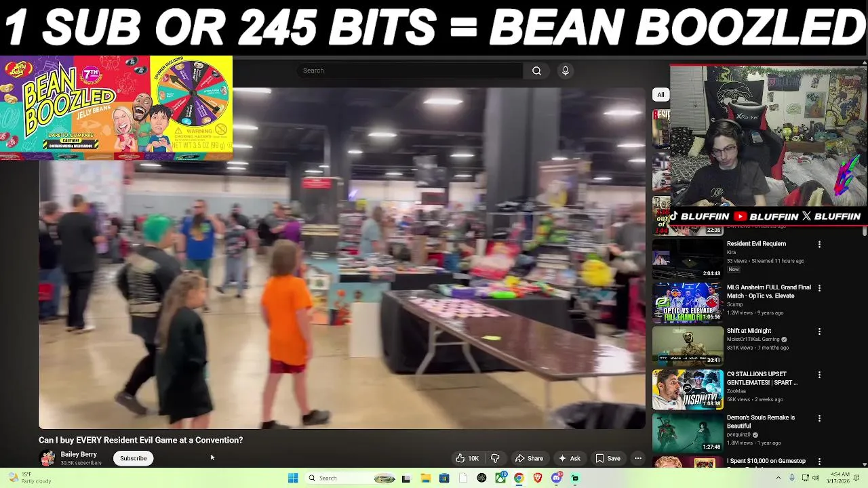Open Bailey Berry channel avatar

(x=47, y=458)
